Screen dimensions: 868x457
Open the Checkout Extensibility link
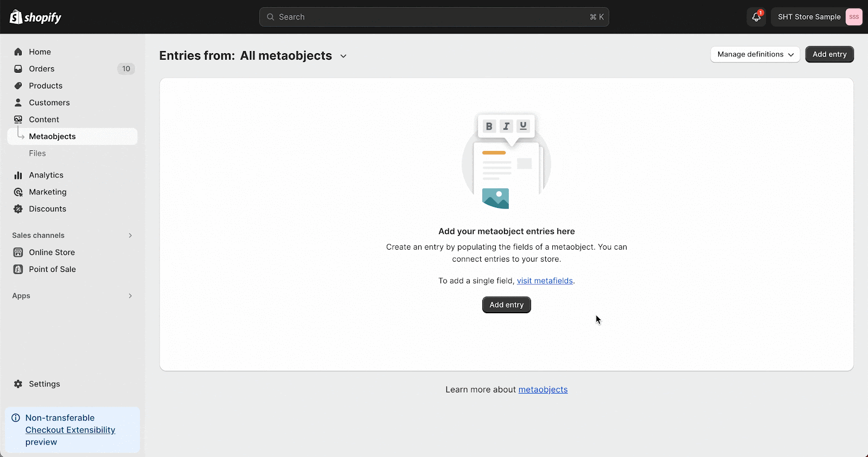point(71,430)
